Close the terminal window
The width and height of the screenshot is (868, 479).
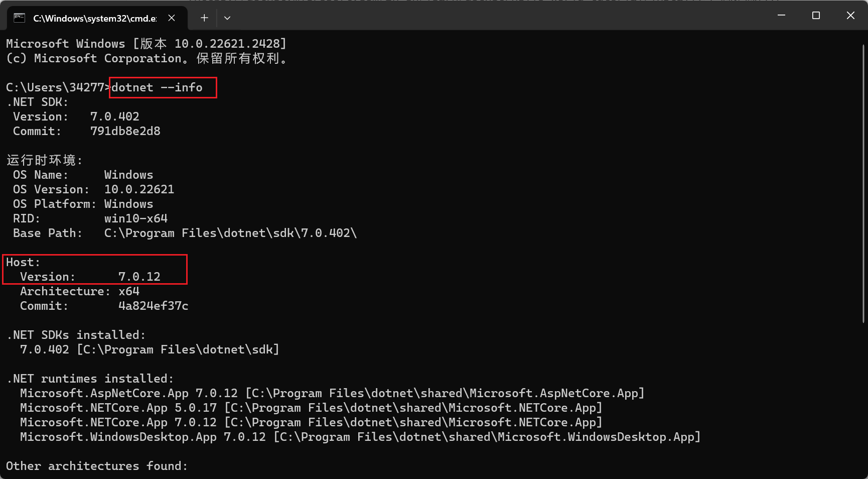click(x=850, y=16)
